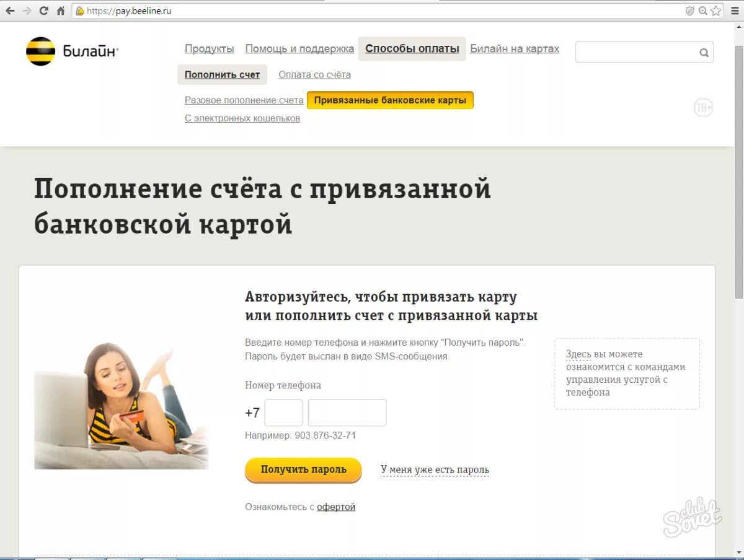Click the search magnifier icon on the site
Screen dimensions: 744x560
[x=704, y=53]
